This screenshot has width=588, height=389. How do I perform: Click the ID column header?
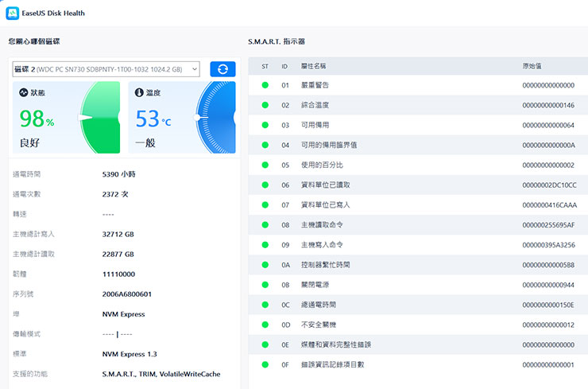click(x=284, y=67)
